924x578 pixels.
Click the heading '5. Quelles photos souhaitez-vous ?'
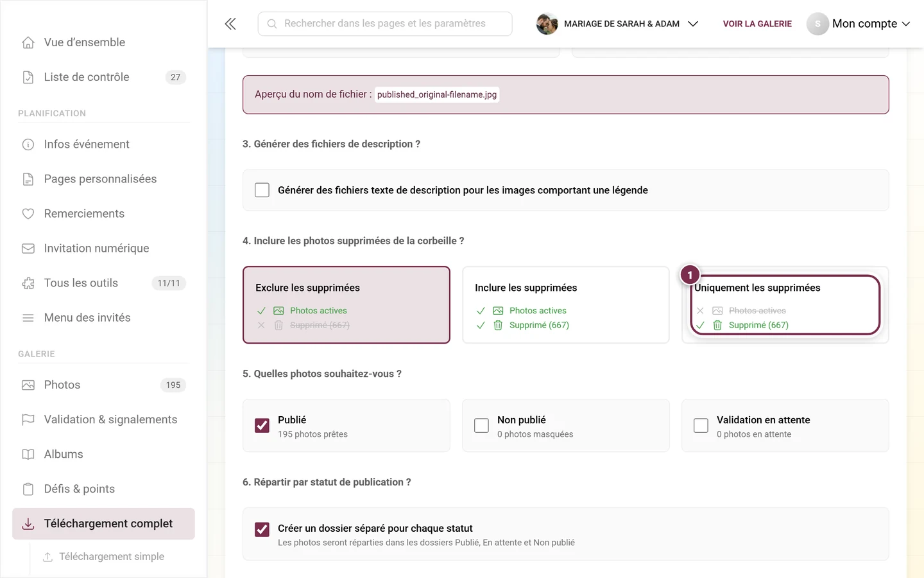coord(322,374)
